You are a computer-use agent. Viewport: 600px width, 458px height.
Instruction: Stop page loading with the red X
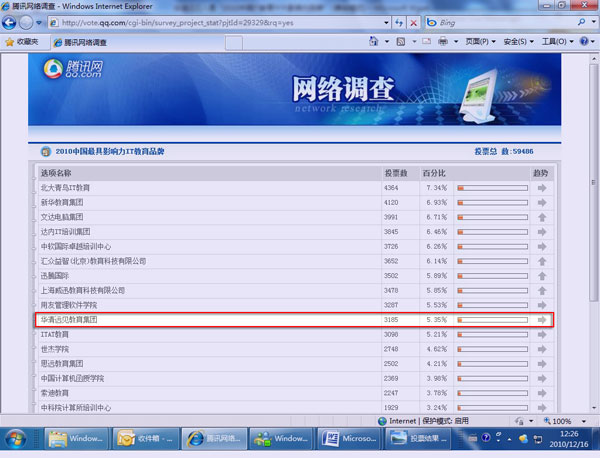click(412, 22)
